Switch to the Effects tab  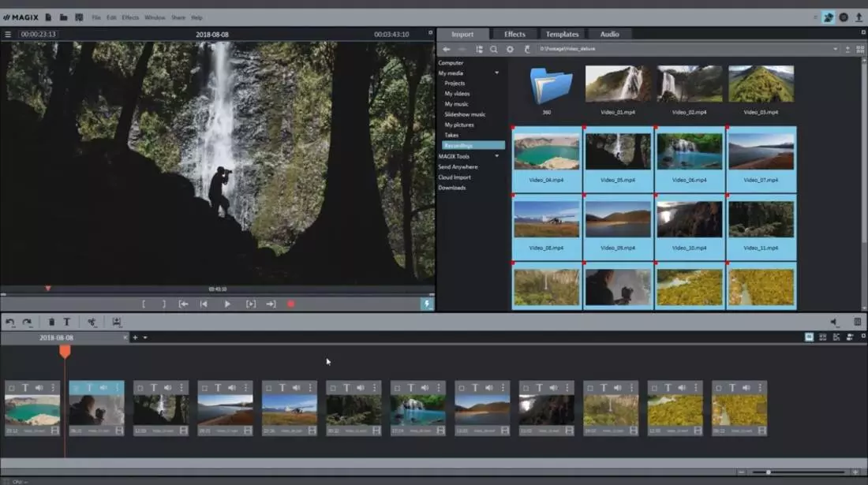[x=514, y=34]
